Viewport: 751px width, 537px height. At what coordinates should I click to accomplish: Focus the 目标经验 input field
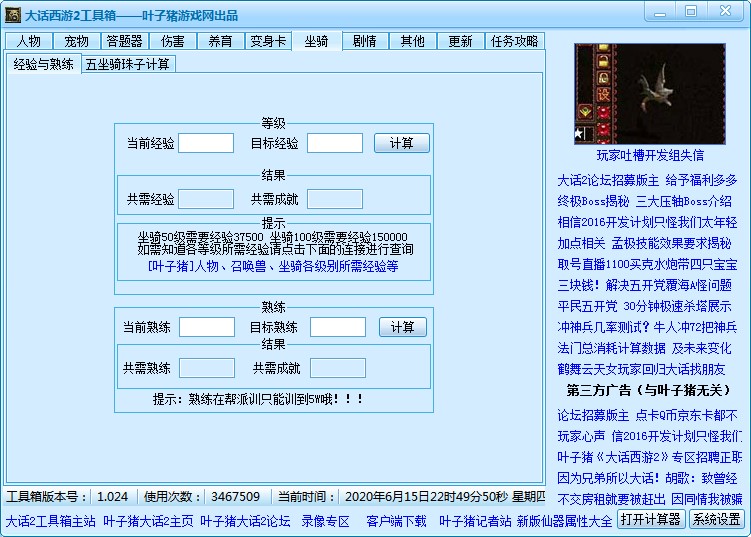point(335,143)
